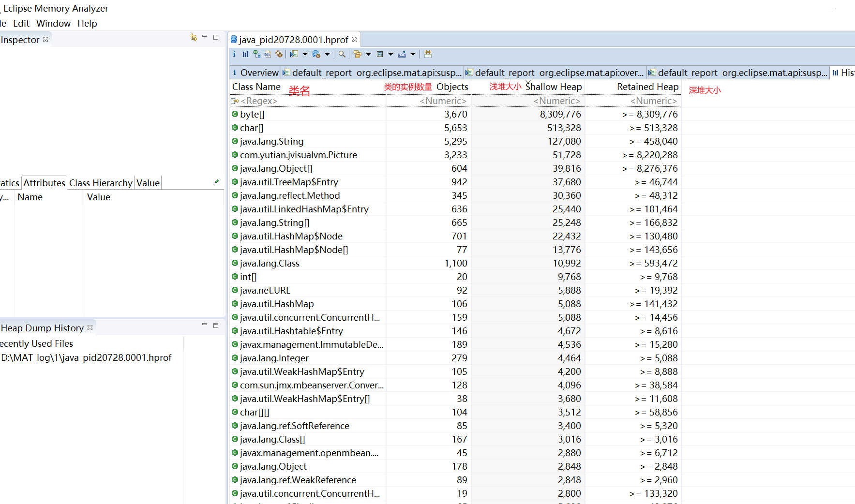Expand the Calculate Retained Size dropdown
Viewport: 855px width, 504px height.
(x=390, y=54)
